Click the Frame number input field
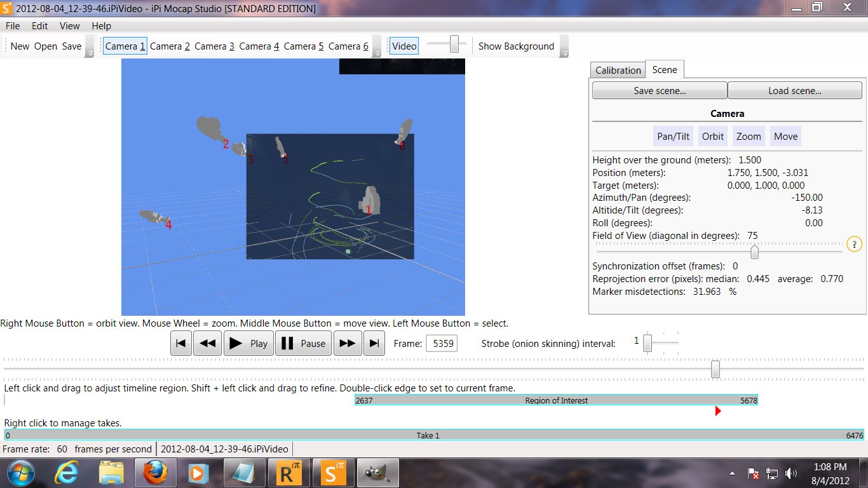Screen dimensions: 868x488 (x=441, y=343)
